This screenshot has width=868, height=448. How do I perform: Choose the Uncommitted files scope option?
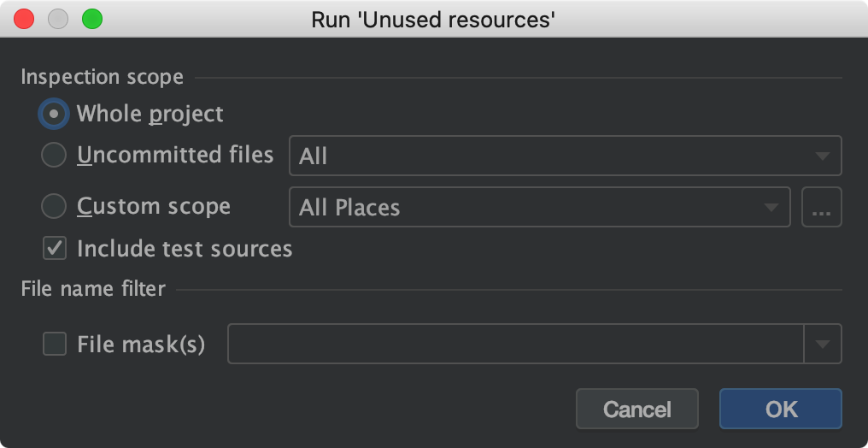(x=54, y=156)
